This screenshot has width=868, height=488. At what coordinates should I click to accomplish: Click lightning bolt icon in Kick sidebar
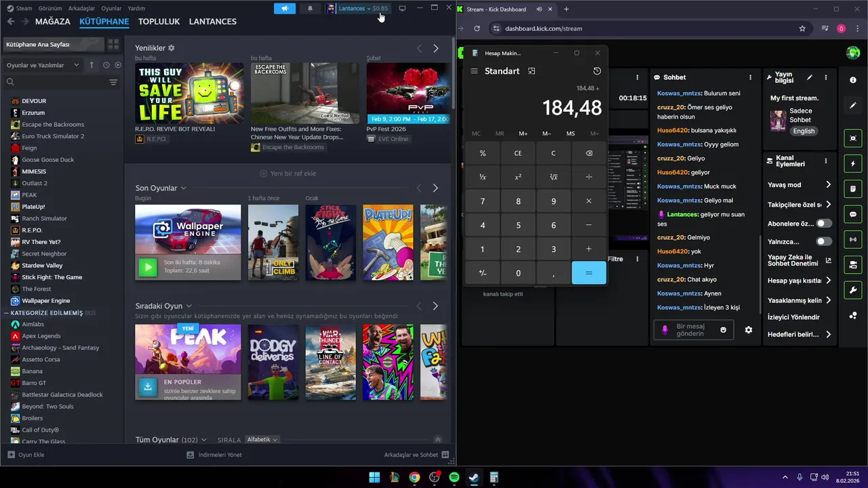[853, 164]
